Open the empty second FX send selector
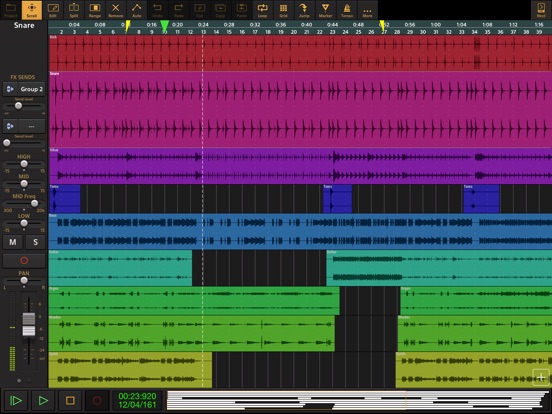Screen dimensions: 552x414 pyautogui.click(x=24, y=126)
